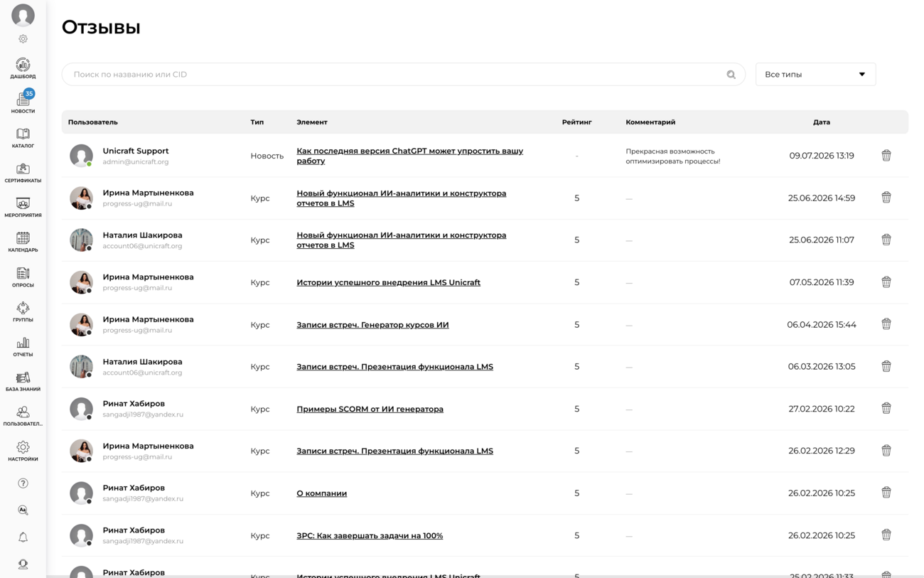The height and width of the screenshot is (578, 924).
Task: Delete the review dated 25.06.2026 14:59
Action: [886, 198]
